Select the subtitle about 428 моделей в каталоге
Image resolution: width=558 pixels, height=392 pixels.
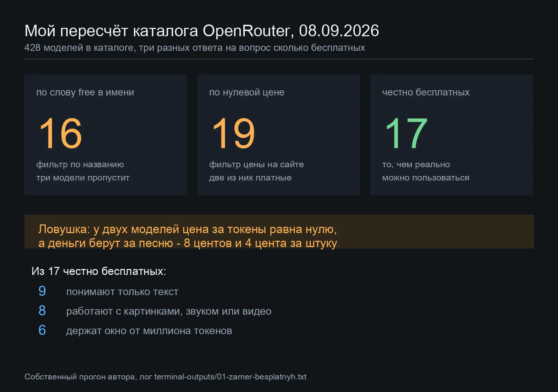195,48
